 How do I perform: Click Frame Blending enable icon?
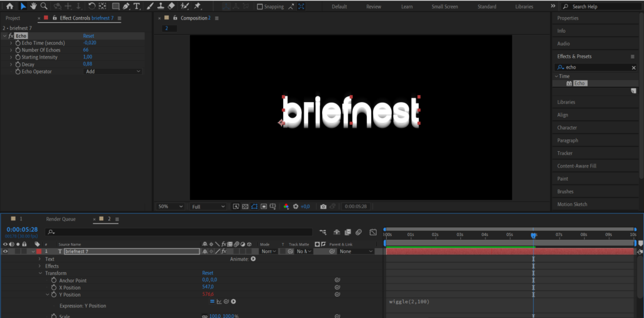click(x=348, y=232)
